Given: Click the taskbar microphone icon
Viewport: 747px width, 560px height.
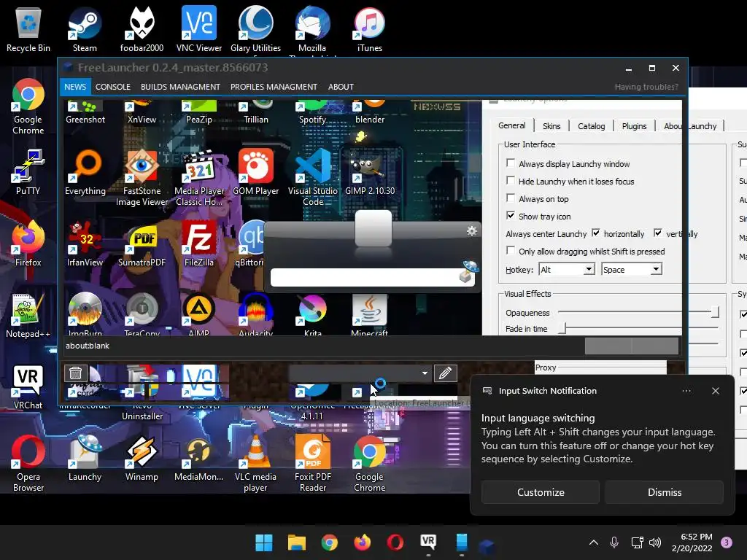Looking at the screenshot, I should click(x=614, y=542).
